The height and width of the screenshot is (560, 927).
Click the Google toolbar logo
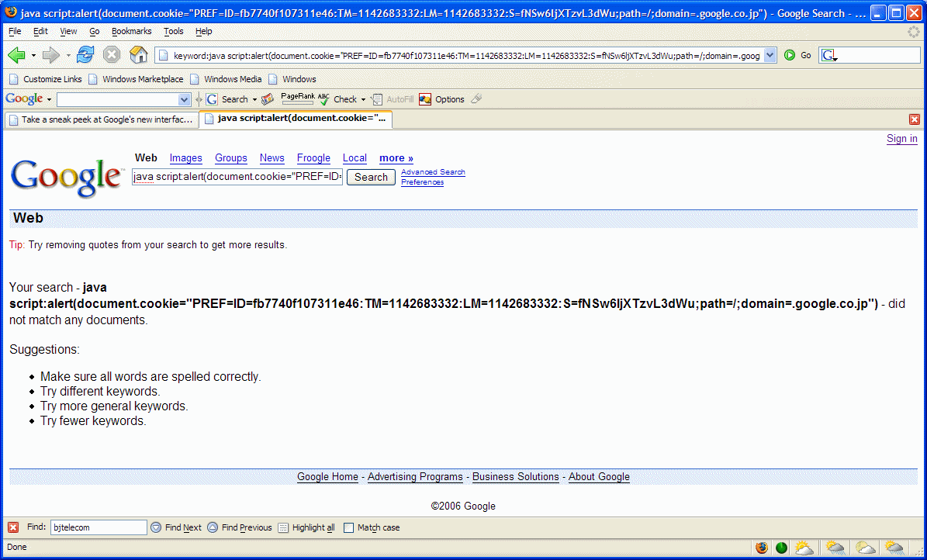24,99
